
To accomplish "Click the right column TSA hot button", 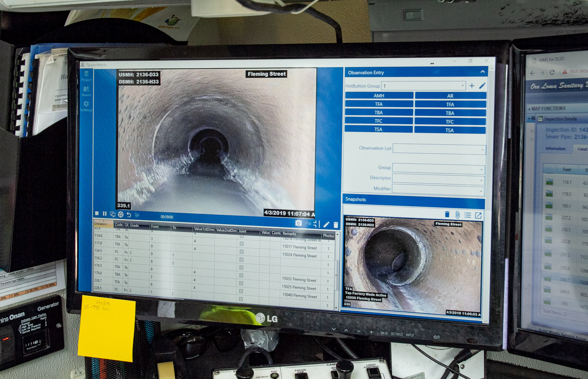I will pos(450,130).
